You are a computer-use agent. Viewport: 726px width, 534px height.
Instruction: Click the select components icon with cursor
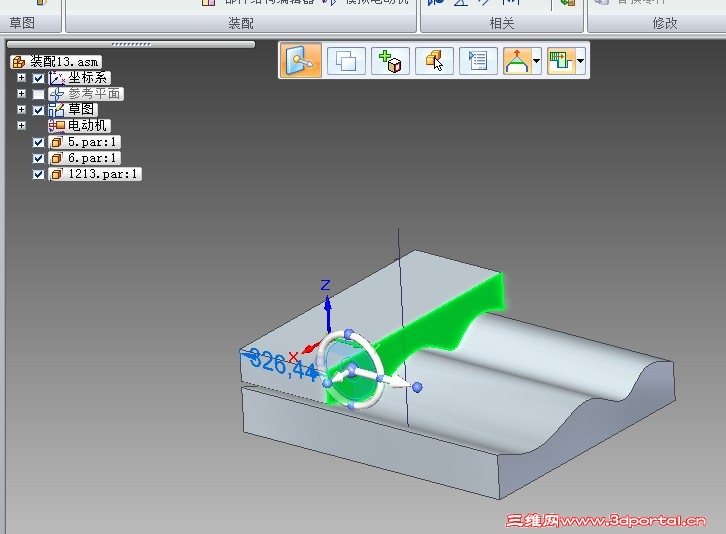click(x=434, y=61)
